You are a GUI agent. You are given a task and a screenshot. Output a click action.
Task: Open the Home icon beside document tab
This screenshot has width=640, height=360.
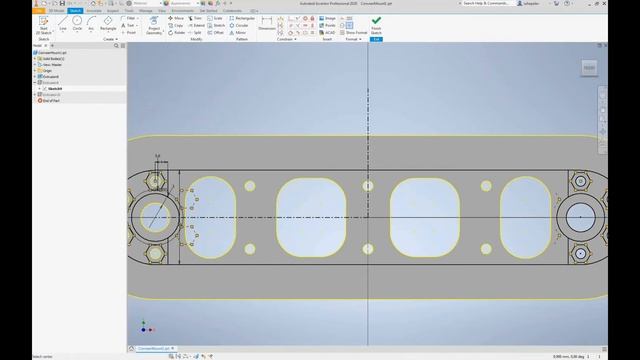point(132,349)
